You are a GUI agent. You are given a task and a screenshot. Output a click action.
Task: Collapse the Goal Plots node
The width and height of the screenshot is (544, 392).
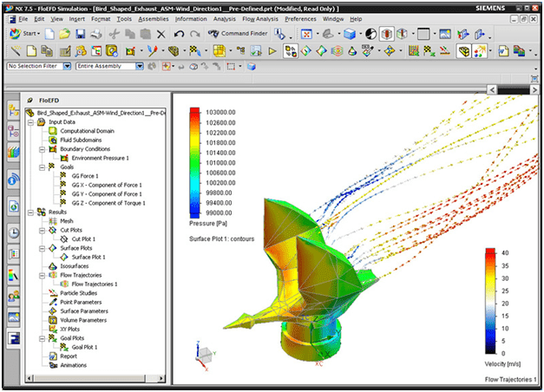pyautogui.click(x=42, y=338)
